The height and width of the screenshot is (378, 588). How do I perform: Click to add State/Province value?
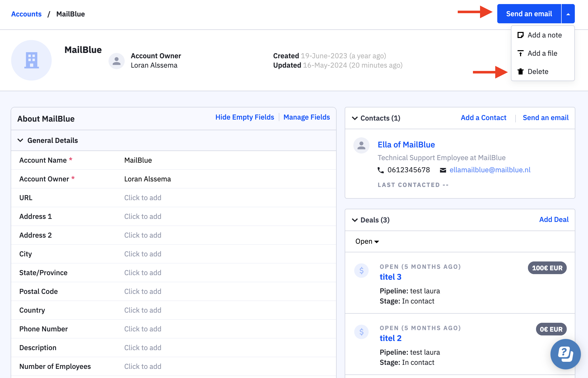pyautogui.click(x=143, y=273)
